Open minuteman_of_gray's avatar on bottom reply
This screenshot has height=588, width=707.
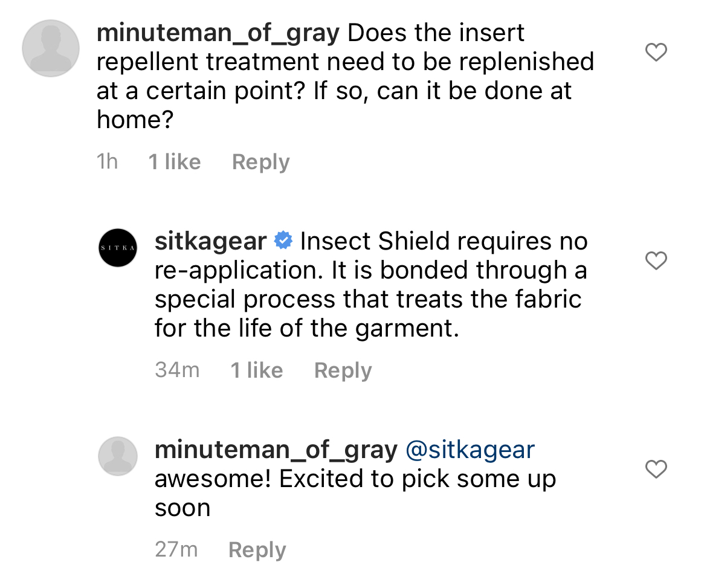(x=118, y=456)
